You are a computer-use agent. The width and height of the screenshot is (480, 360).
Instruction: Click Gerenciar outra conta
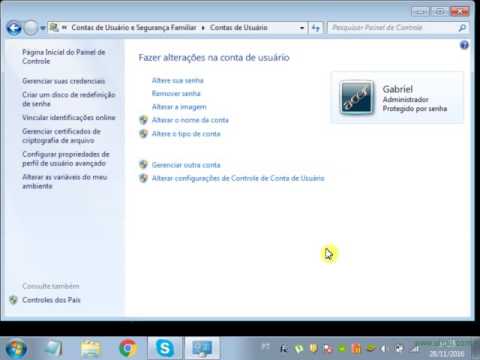coord(186,165)
